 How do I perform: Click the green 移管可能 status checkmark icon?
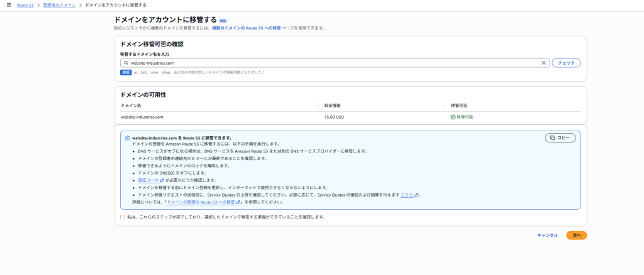pos(452,117)
